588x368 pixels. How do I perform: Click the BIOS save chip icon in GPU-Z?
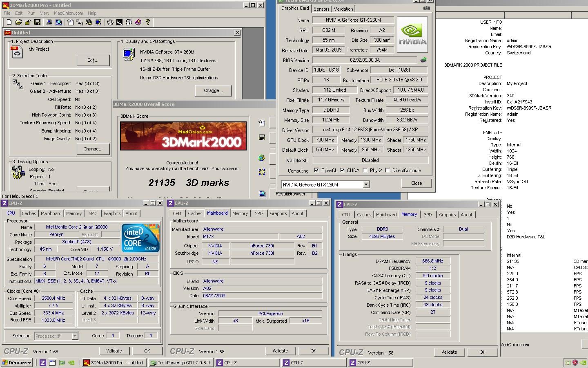click(423, 60)
